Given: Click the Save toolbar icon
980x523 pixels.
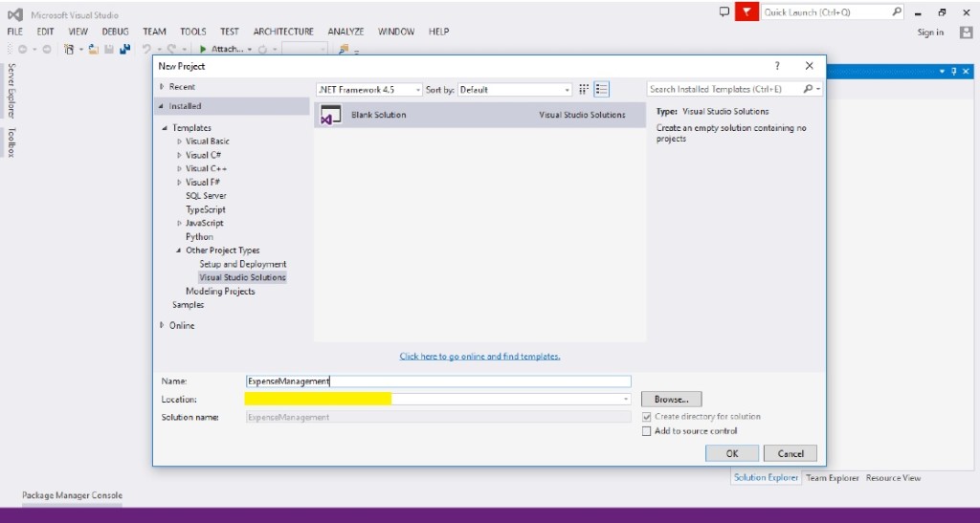Looking at the screenshot, I should (109, 49).
